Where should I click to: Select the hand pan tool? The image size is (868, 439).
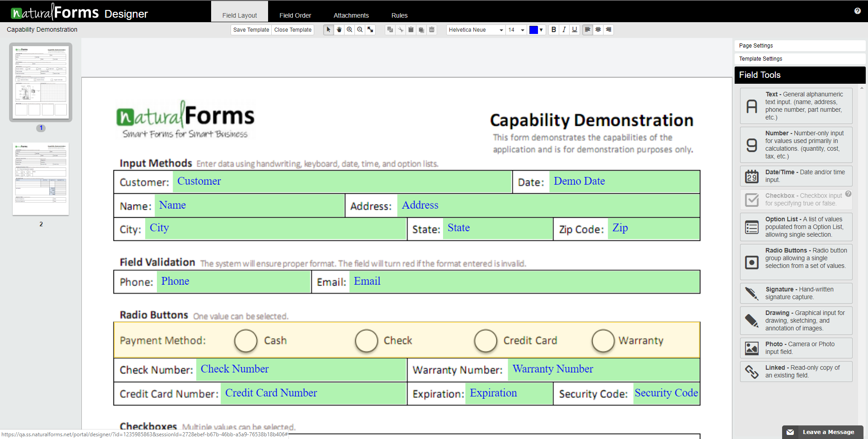tap(339, 30)
